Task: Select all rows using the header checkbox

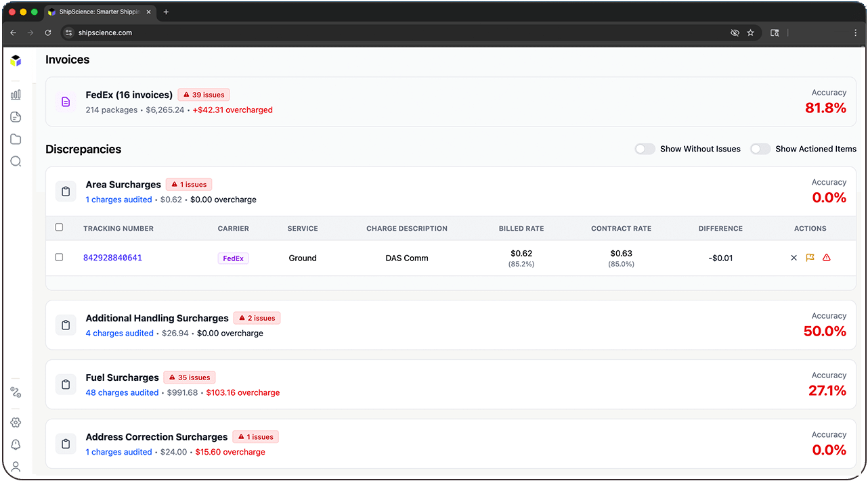Action: [x=59, y=228]
